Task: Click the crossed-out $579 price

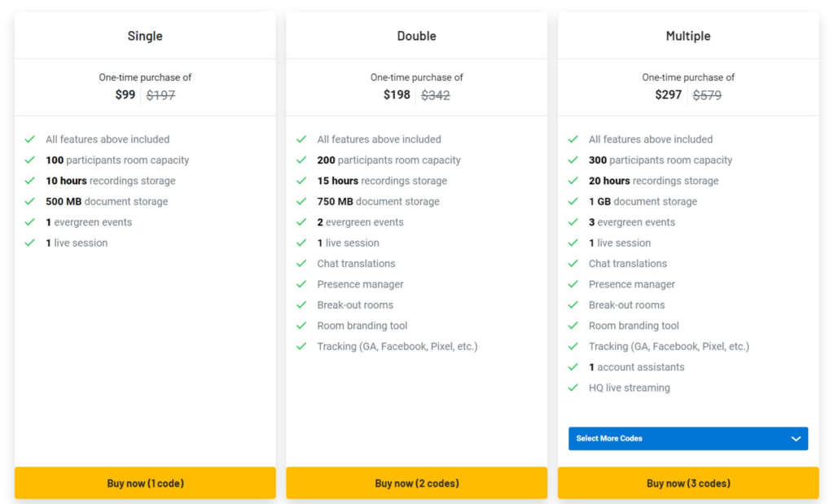Action: (707, 95)
